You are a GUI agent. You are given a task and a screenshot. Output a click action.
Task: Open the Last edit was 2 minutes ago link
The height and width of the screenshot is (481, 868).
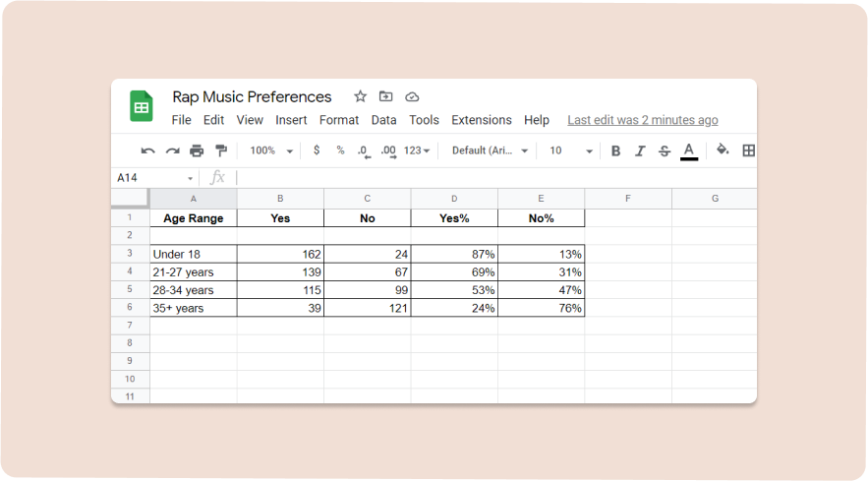(x=643, y=120)
